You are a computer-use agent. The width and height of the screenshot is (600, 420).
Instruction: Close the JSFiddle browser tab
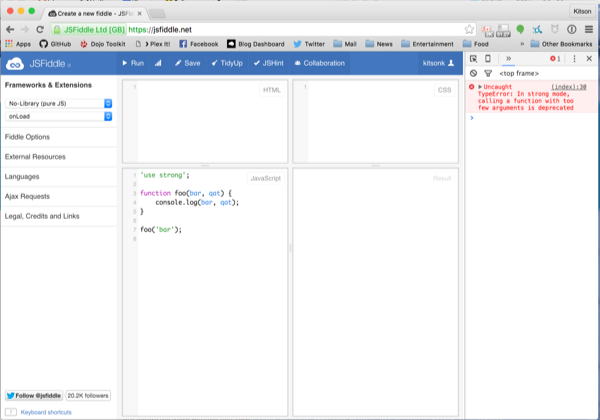coord(140,13)
